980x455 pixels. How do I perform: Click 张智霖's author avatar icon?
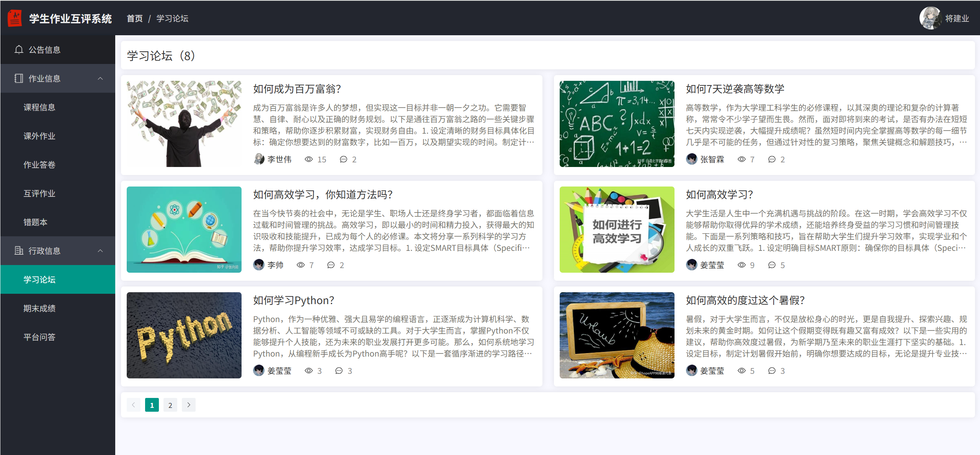pos(692,159)
